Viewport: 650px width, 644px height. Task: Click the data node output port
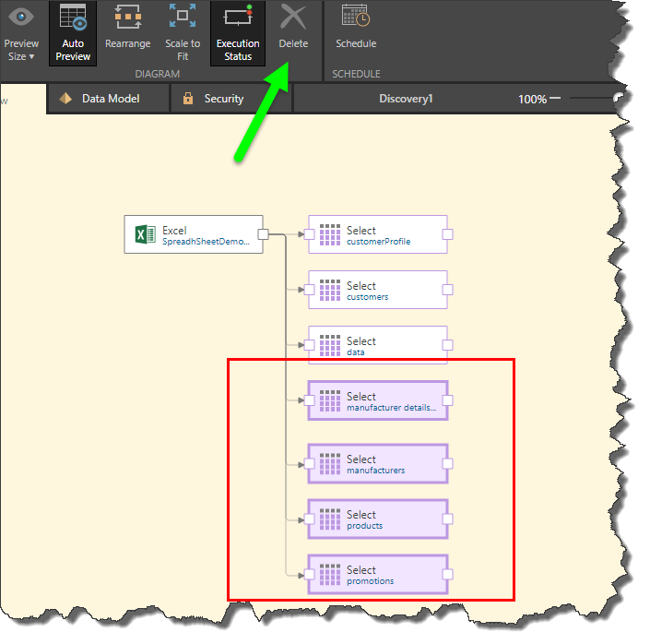447,345
